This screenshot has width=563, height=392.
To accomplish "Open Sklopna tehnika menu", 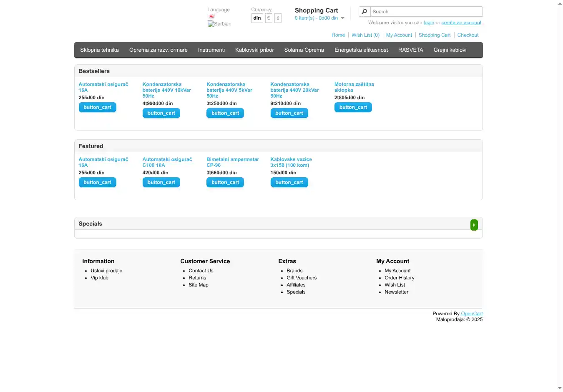I will (99, 50).
